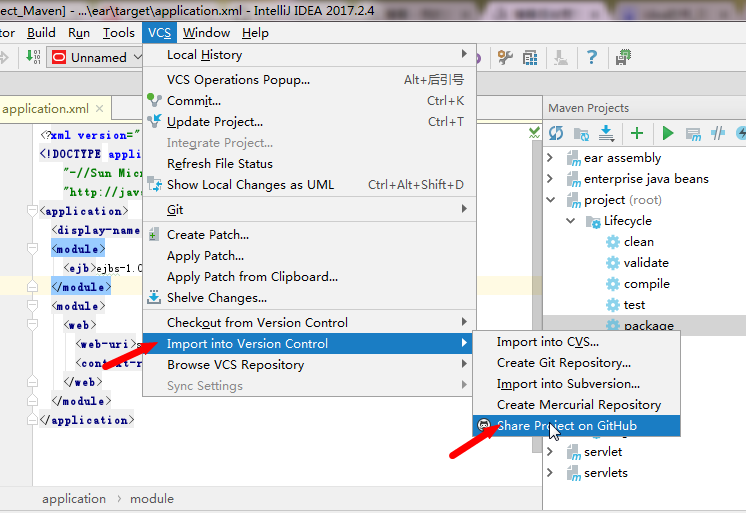
Task: Click the run configuration Unnamed icon
Action: pos(59,58)
